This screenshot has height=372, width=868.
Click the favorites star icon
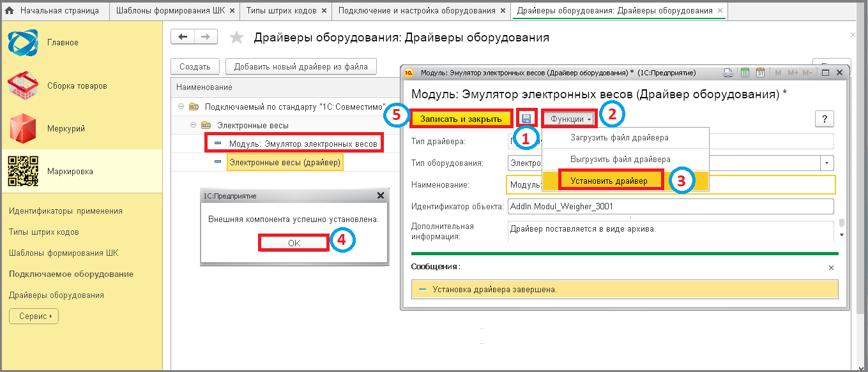(237, 38)
